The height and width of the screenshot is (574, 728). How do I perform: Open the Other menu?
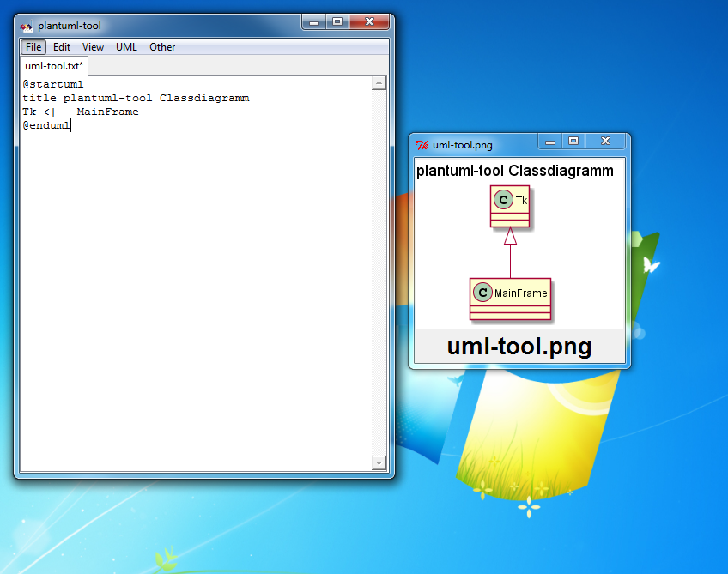tap(162, 47)
